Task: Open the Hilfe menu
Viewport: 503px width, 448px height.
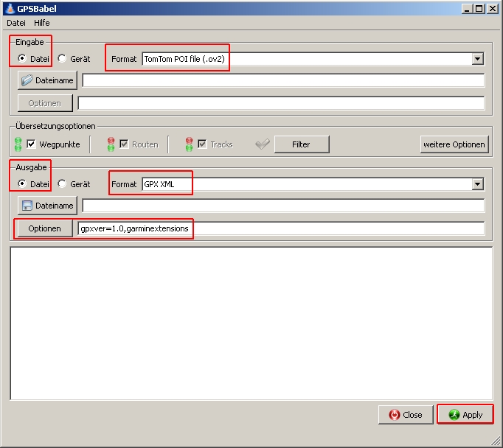Action: tap(42, 23)
